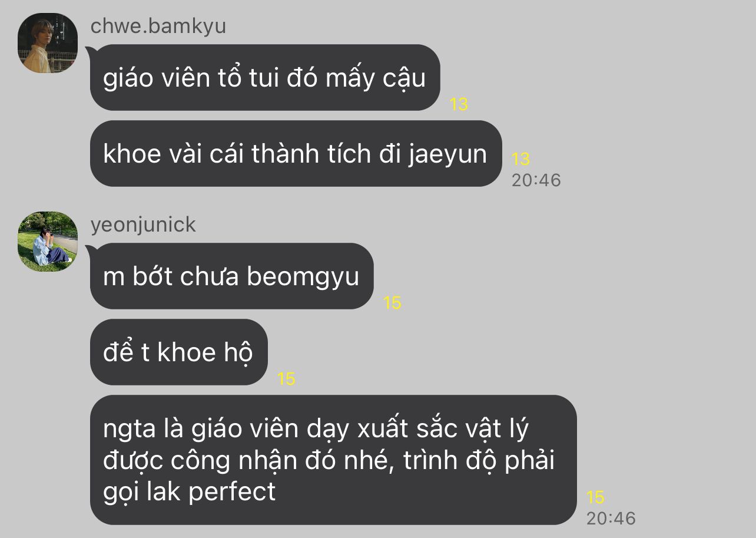Select the "để t khoe hộ" message bubble
Image resolution: width=756 pixels, height=538 pixels.
(x=178, y=352)
